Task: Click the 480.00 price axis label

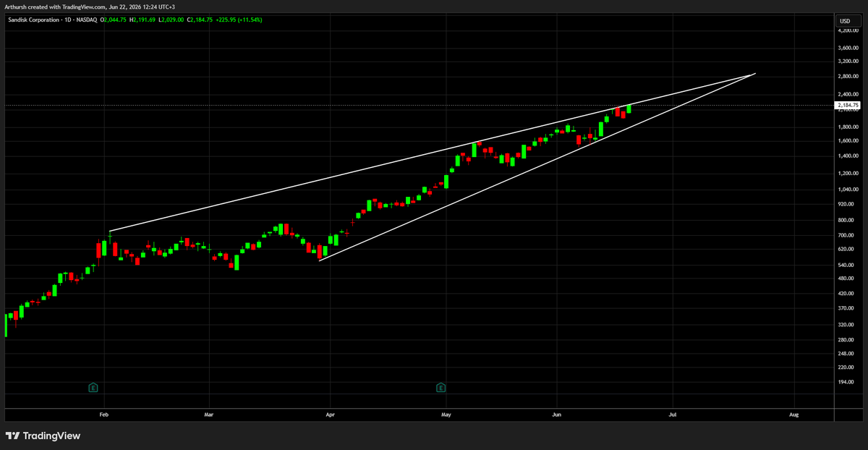Action: click(x=846, y=279)
